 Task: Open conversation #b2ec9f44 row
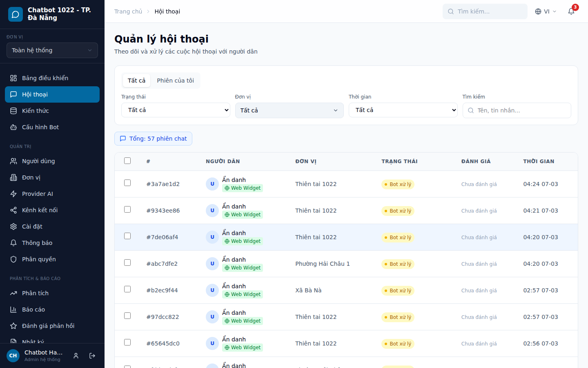pos(162,290)
